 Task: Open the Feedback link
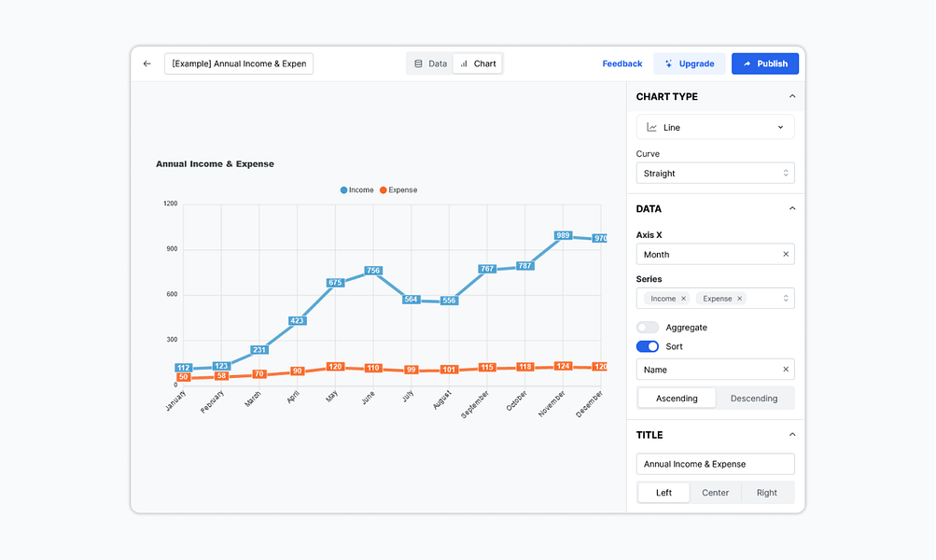click(622, 63)
